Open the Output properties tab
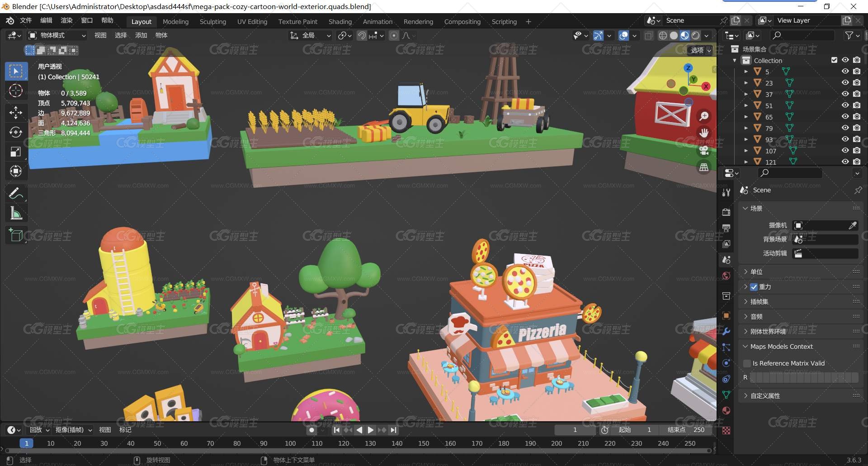The height and width of the screenshot is (466, 868). point(726,228)
